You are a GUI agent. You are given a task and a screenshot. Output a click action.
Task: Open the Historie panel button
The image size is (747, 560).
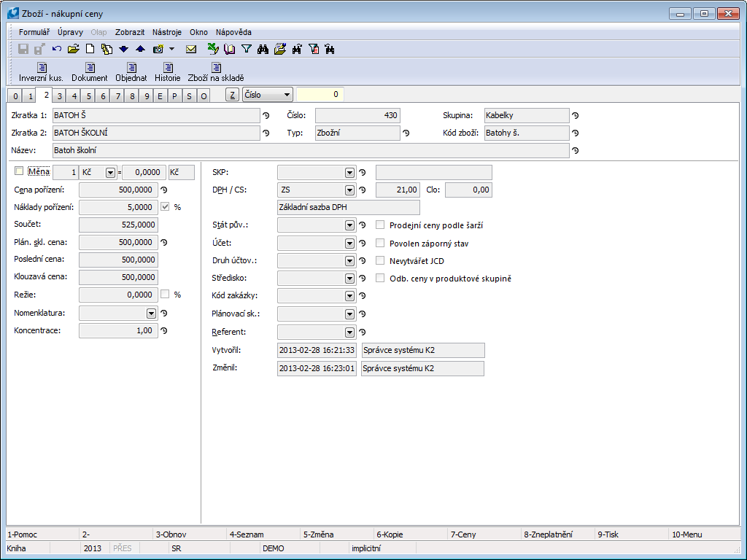tap(167, 72)
